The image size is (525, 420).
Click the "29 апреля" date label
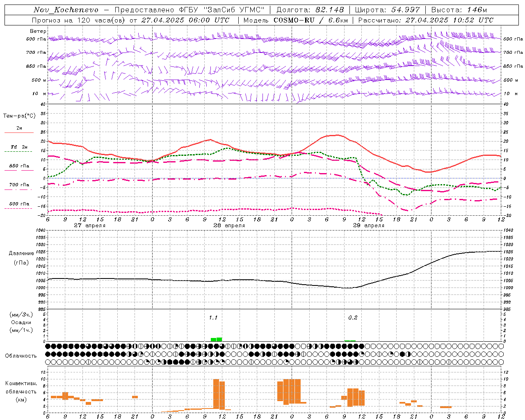click(x=368, y=226)
